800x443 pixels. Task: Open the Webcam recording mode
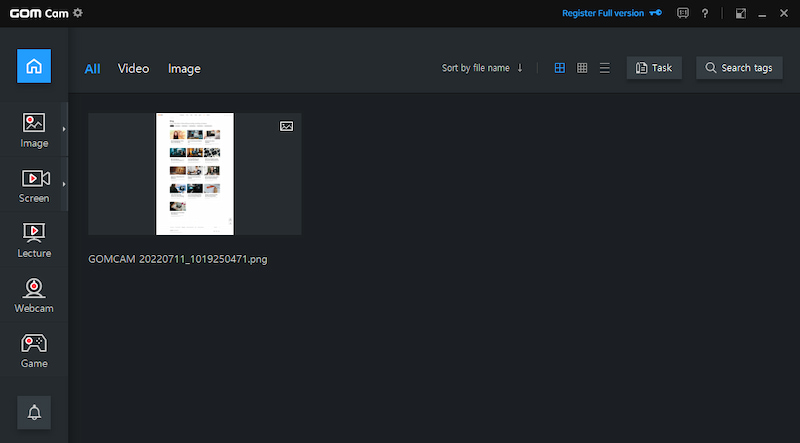[x=34, y=296]
